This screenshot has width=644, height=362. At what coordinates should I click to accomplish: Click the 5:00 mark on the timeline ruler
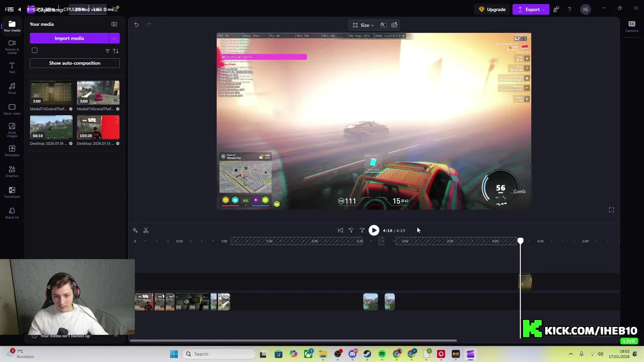click(x=585, y=241)
